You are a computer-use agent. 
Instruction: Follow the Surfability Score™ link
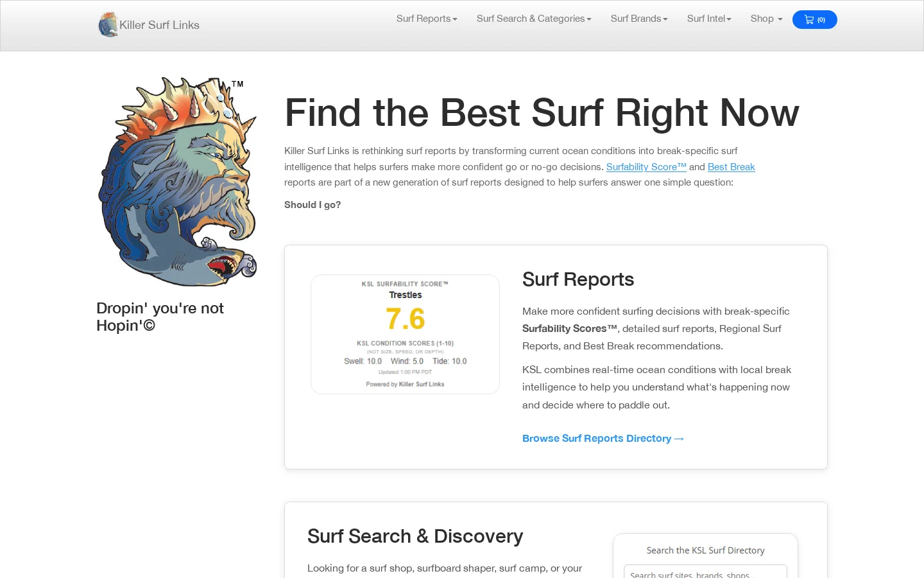click(646, 167)
